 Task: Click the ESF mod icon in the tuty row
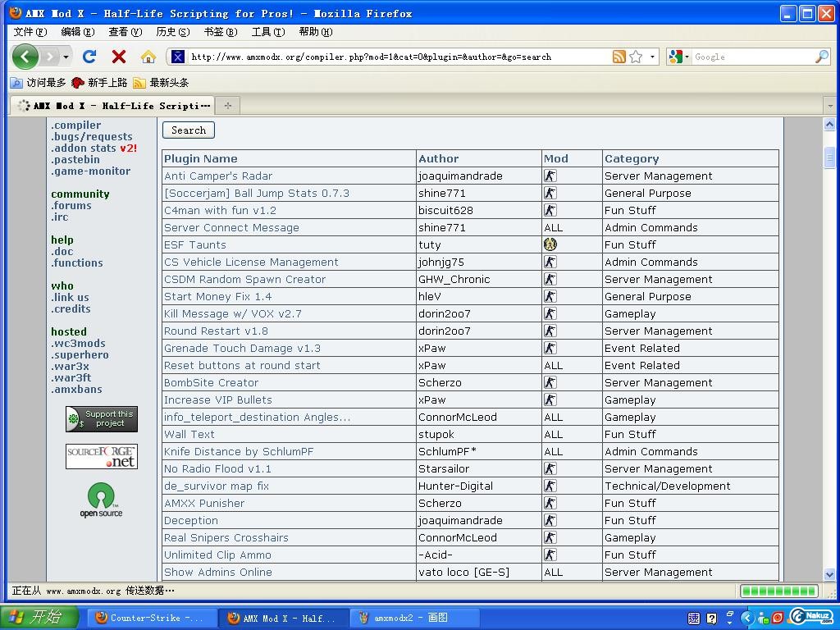coord(550,244)
